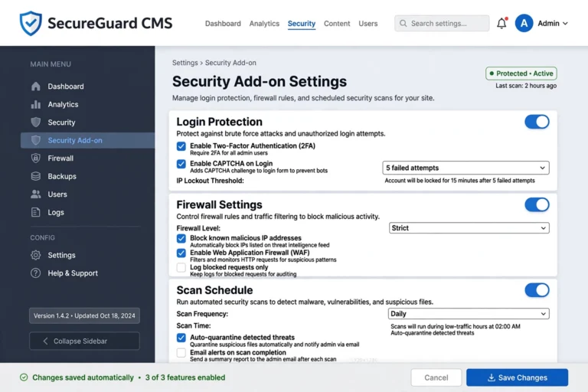Click in the Search settings field

pyautogui.click(x=442, y=23)
